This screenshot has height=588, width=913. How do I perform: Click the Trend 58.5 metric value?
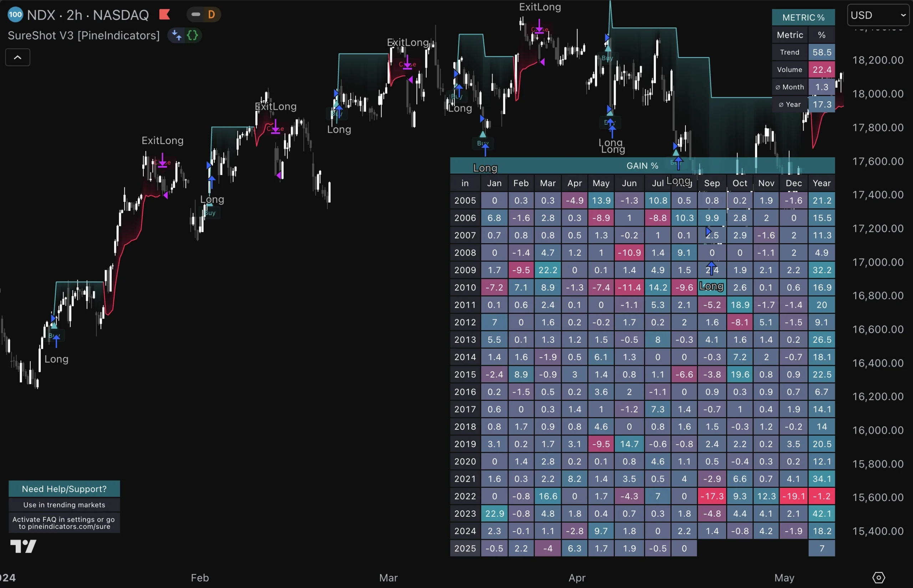point(822,52)
